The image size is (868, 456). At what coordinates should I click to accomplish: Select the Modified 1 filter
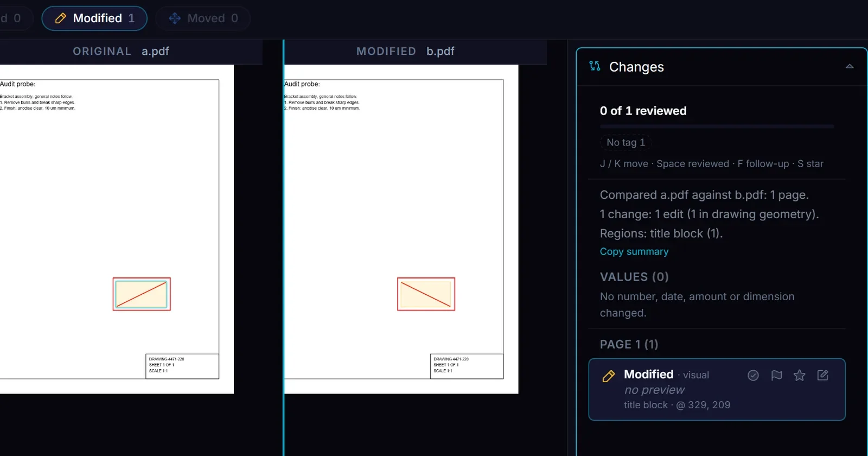point(94,18)
